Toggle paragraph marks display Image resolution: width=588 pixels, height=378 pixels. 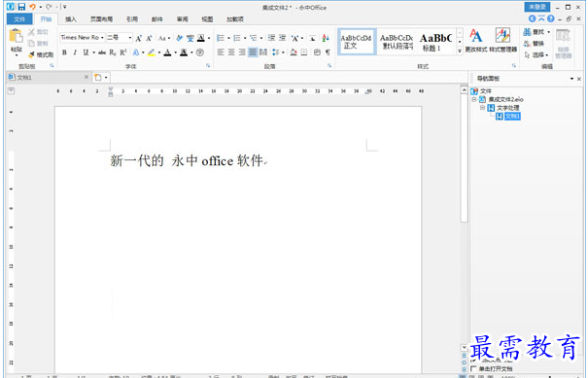[x=328, y=52]
